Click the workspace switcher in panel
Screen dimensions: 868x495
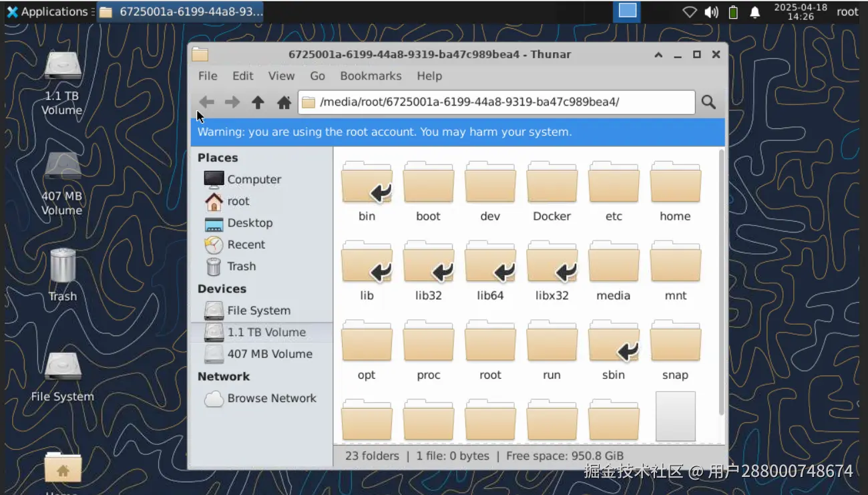pyautogui.click(x=627, y=11)
